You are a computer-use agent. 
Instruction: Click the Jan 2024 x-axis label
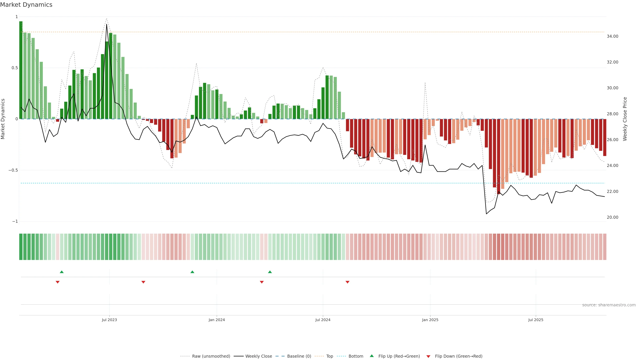click(x=217, y=320)
